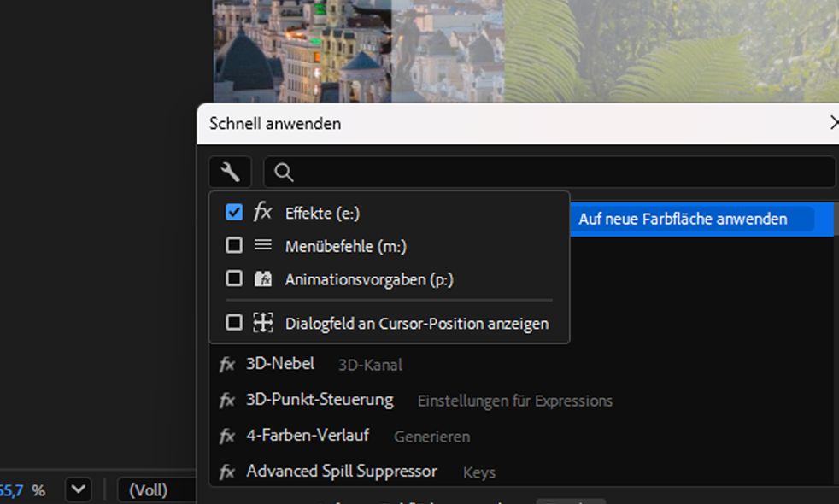
Task: Click the fx icon next to 4-Farben-Verlauf
Action: [227, 437]
